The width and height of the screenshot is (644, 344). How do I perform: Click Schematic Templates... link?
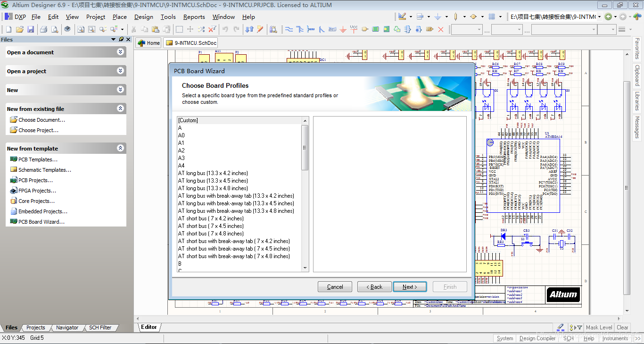click(x=44, y=170)
